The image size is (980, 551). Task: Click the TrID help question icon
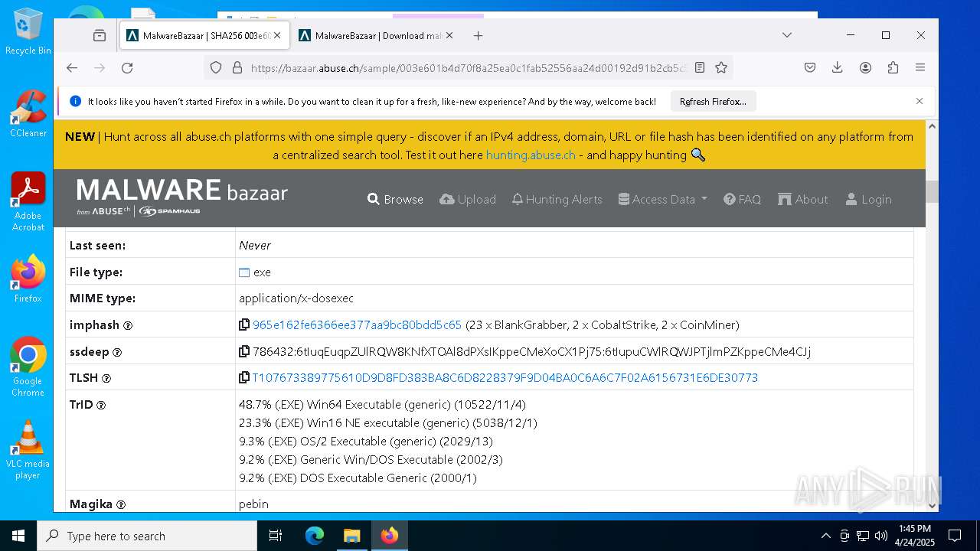pos(101,406)
